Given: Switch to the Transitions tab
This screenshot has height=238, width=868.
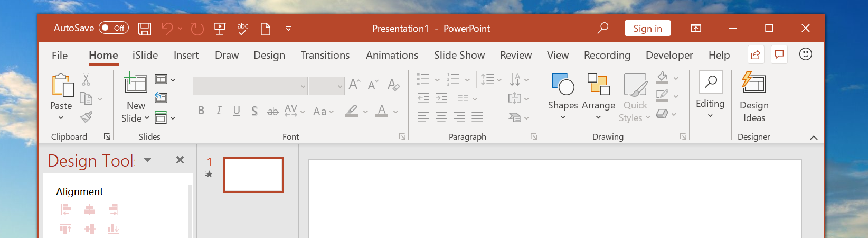Looking at the screenshot, I should pos(325,55).
